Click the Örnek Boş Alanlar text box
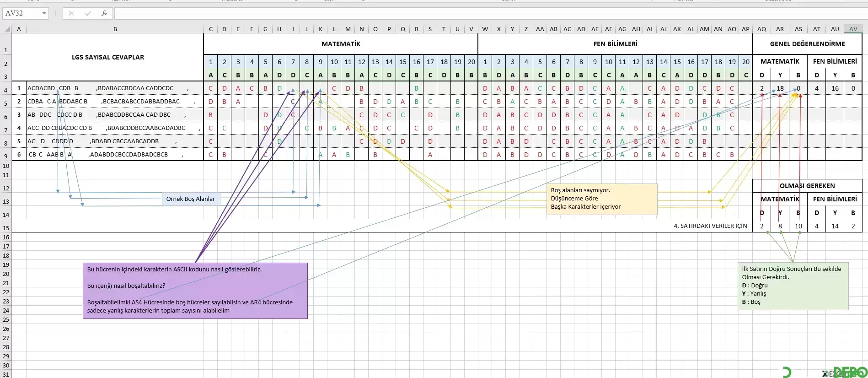The height and width of the screenshot is (378, 868). click(x=191, y=199)
